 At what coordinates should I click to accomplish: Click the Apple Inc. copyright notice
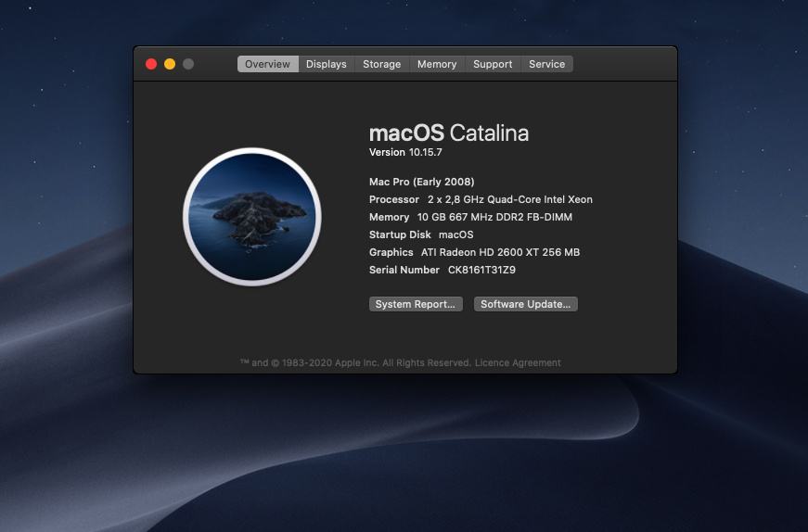(x=355, y=362)
